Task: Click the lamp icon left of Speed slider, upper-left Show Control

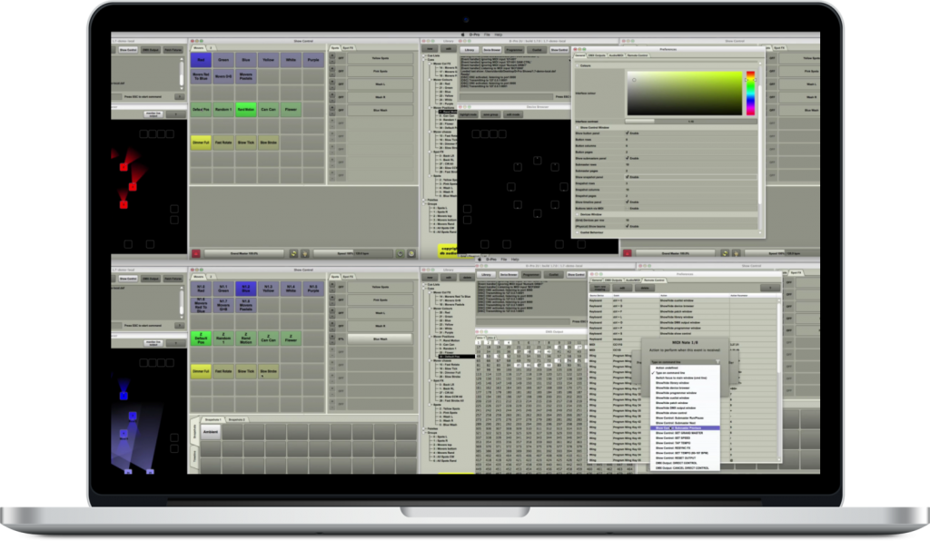Action: tap(305, 253)
